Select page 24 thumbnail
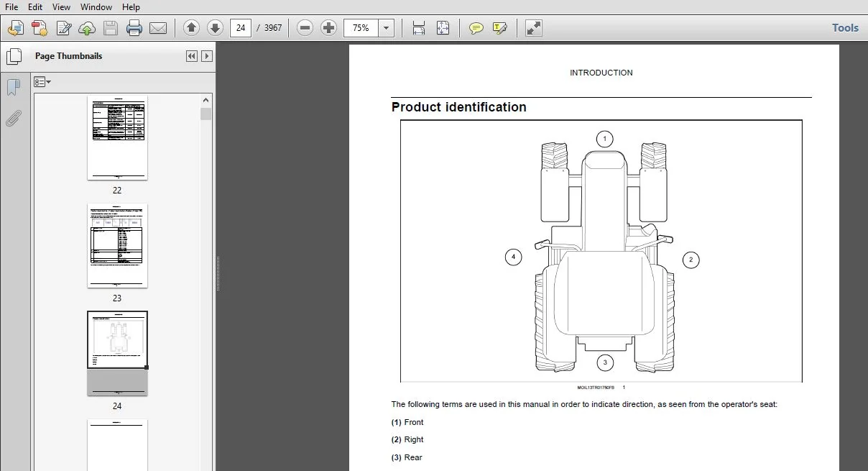868x471 pixels. coord(117,354)
